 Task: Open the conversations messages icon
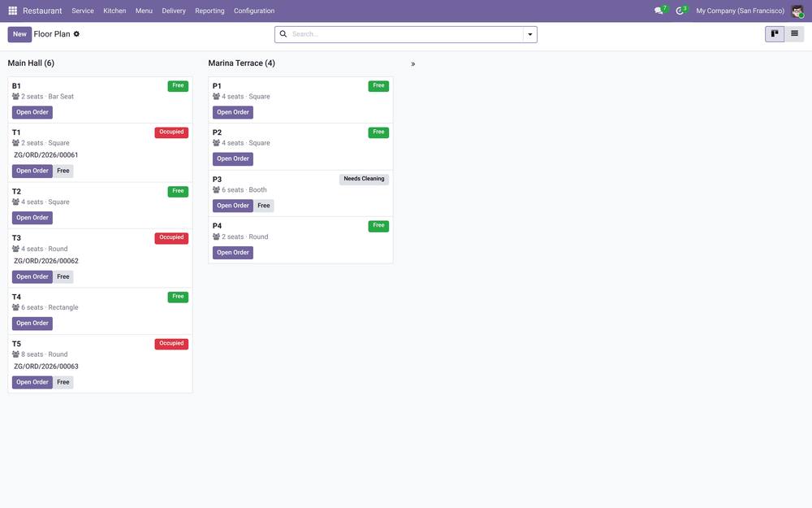click(659, 11)
